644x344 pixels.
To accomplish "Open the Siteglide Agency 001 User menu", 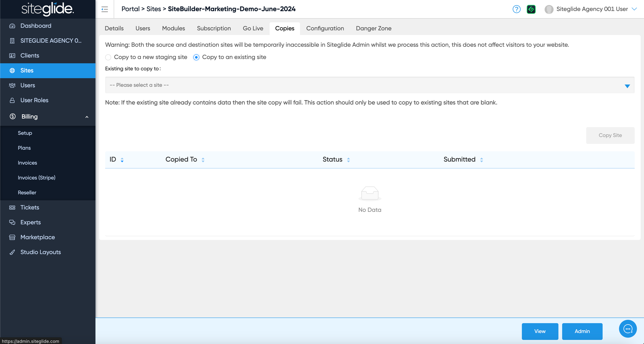I will [x=591, y=9].
